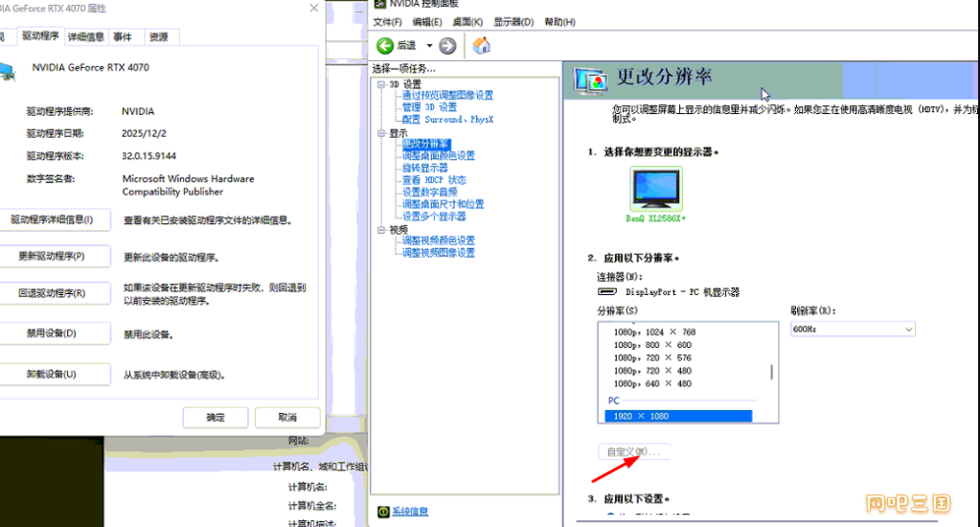The image size is (980, 527).
Task: Click the DisplayPort connector icon
Action: click(x=607, y=292)
